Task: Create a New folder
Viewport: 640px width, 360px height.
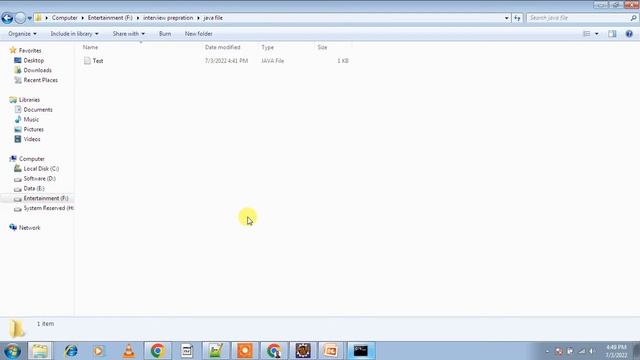Action: (x=198, y=34)
